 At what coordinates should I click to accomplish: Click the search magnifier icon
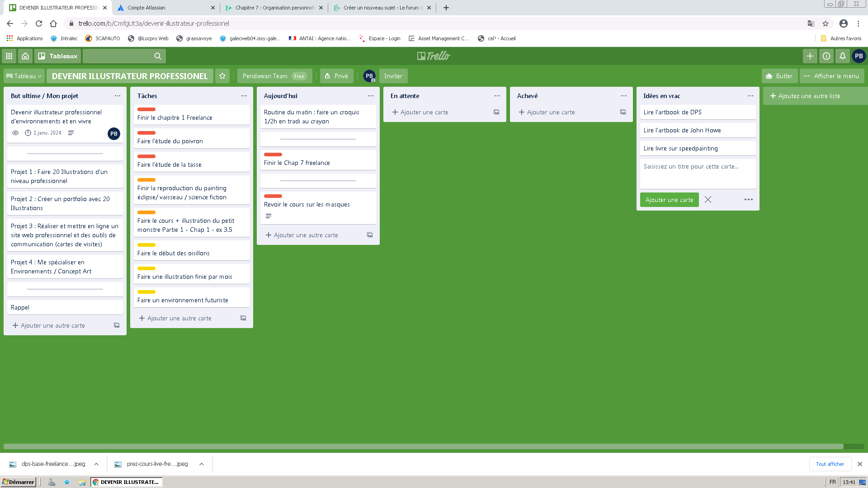point(157,56)
